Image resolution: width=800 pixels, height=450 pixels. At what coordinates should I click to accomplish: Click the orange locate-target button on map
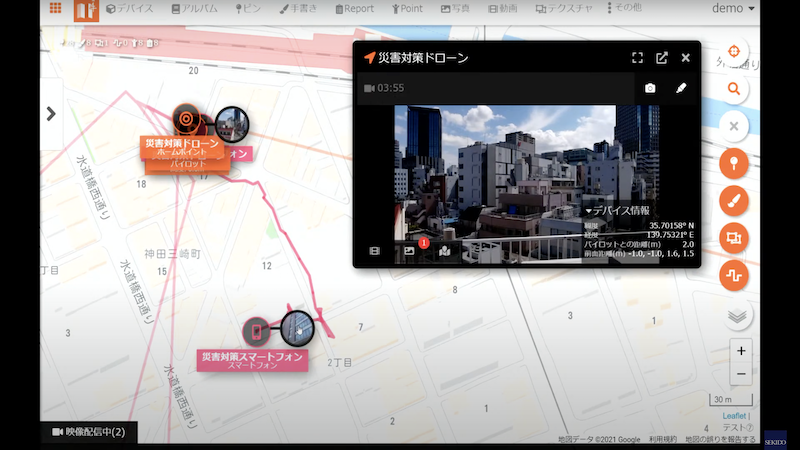tap(733, 52)
